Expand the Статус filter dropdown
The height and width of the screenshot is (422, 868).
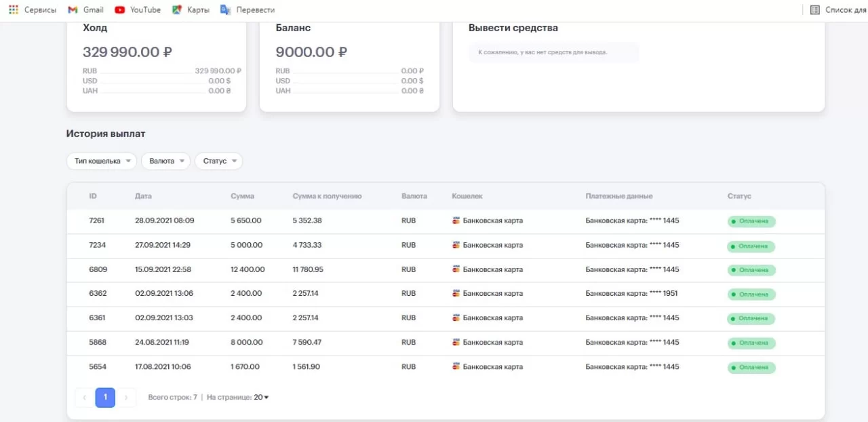coord(218,161)
